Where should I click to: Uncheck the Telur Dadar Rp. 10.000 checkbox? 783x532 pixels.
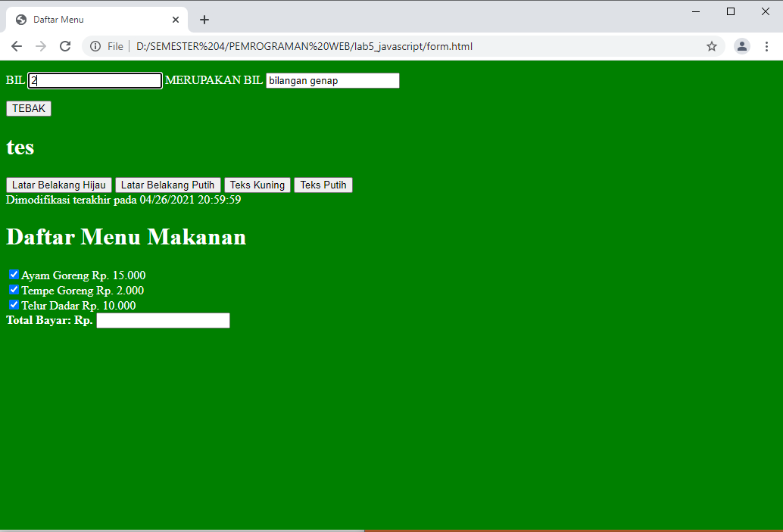[14, 304]
